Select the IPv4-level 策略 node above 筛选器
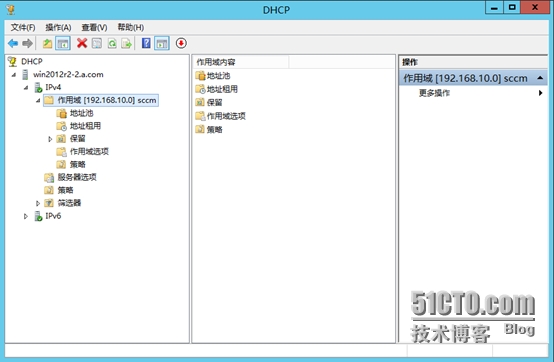 (65, 190)
